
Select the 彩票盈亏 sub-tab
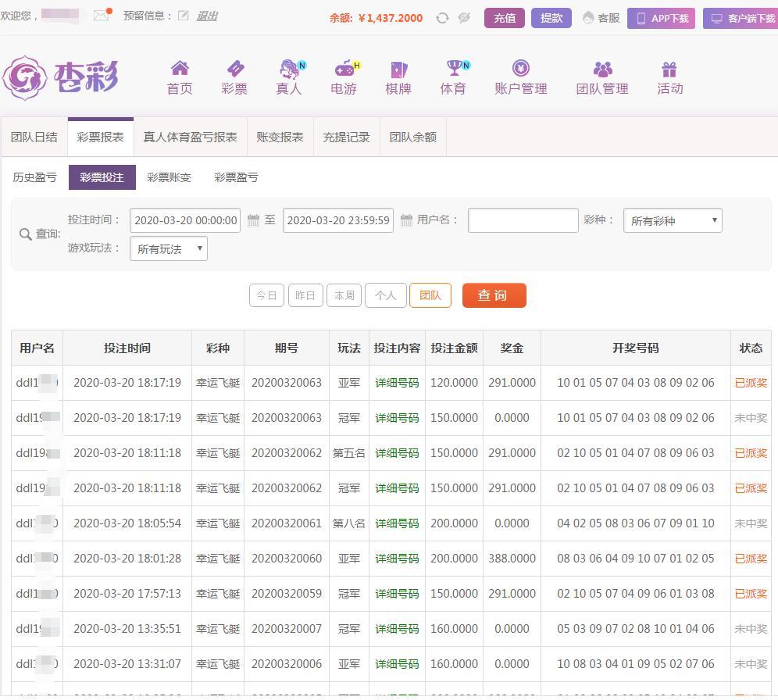pyautogui.click(x=236, y=177)
